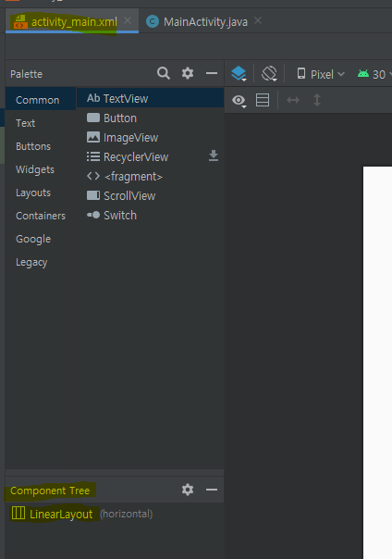Click the horizontal expand arrows icon
The width and height of the screenshot is (392, 559).
click(x=293, y=100)
